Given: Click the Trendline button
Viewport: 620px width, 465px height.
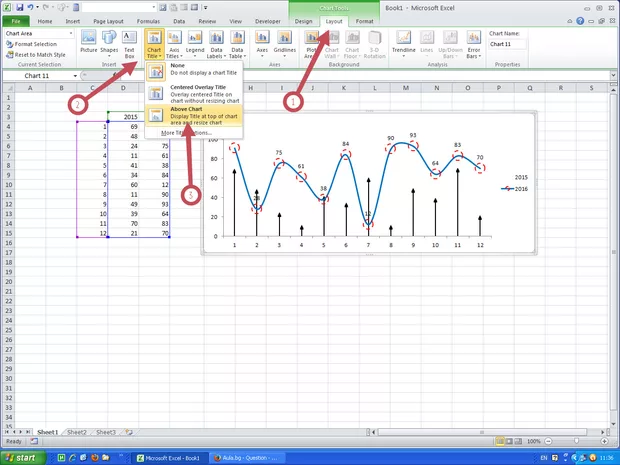Looking at the screenshot, I should pyautogui.click(x=403, y=44).
